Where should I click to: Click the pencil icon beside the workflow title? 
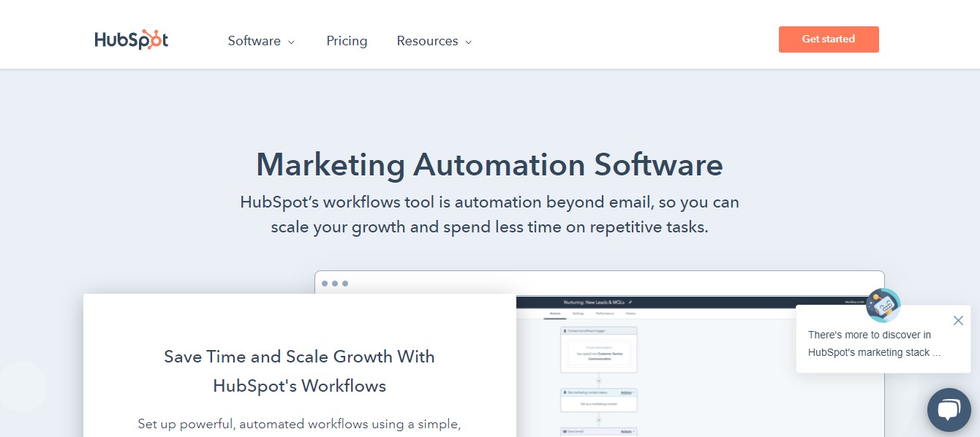click(630, 302)
